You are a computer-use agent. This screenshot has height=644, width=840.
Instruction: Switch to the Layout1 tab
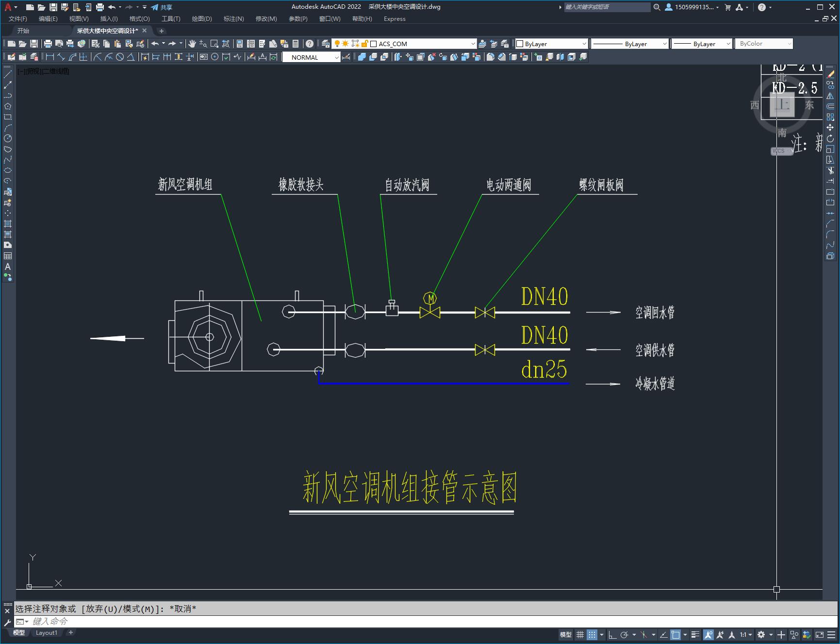(47, 633)
